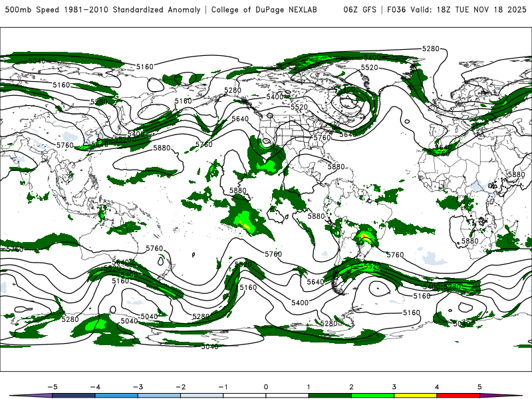The image size is (532, 399).
Task: Select the pale blue -2-to--1 colorbar segment
Action: point(202,396)
